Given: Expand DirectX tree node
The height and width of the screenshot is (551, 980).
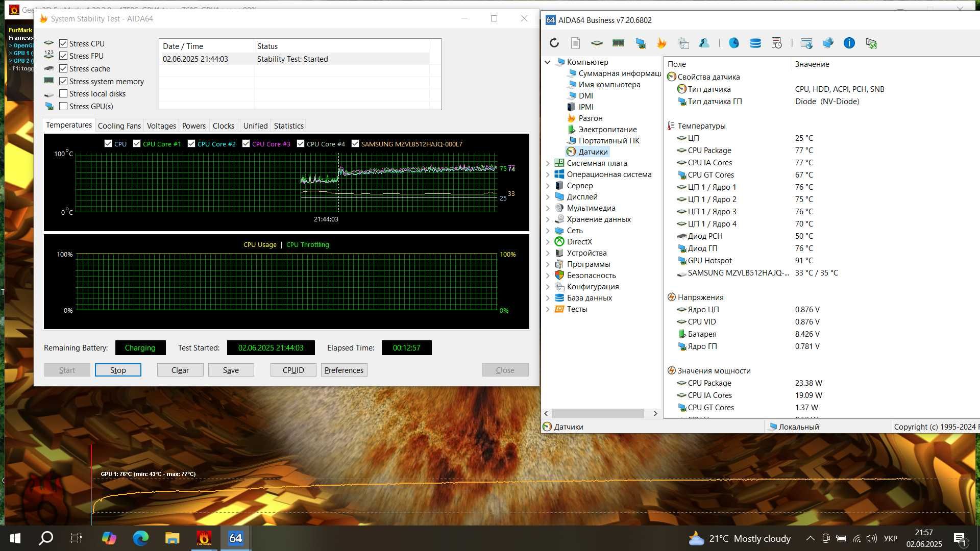Looking at the screenshot, I should (x=548, y=242).
